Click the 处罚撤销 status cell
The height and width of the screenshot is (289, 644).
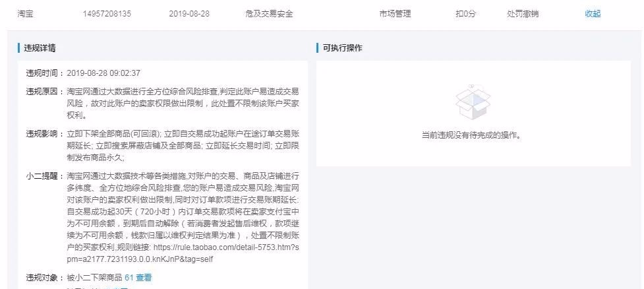coord(523,14)
